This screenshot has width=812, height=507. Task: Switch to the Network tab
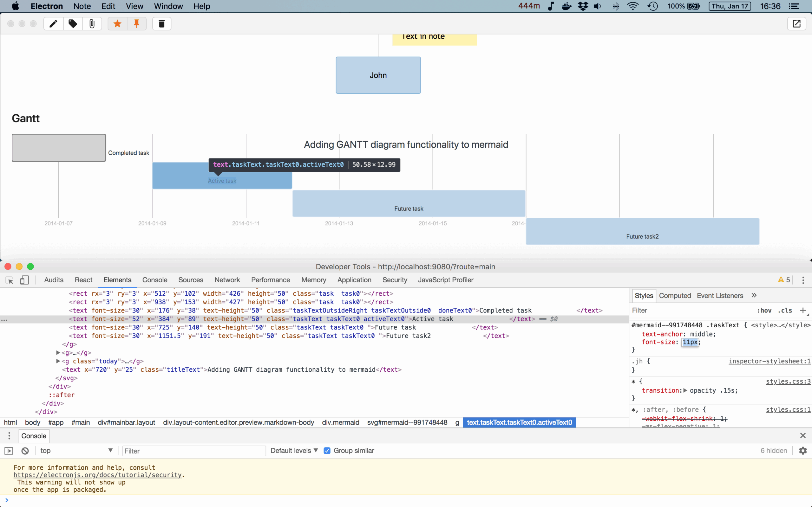tap(227, 280)
